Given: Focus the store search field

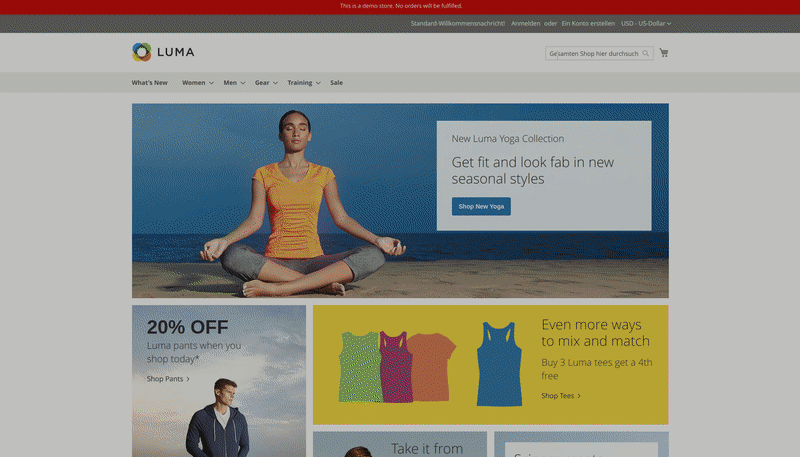Looking at the screenshot, I should [x=599, y=53].
